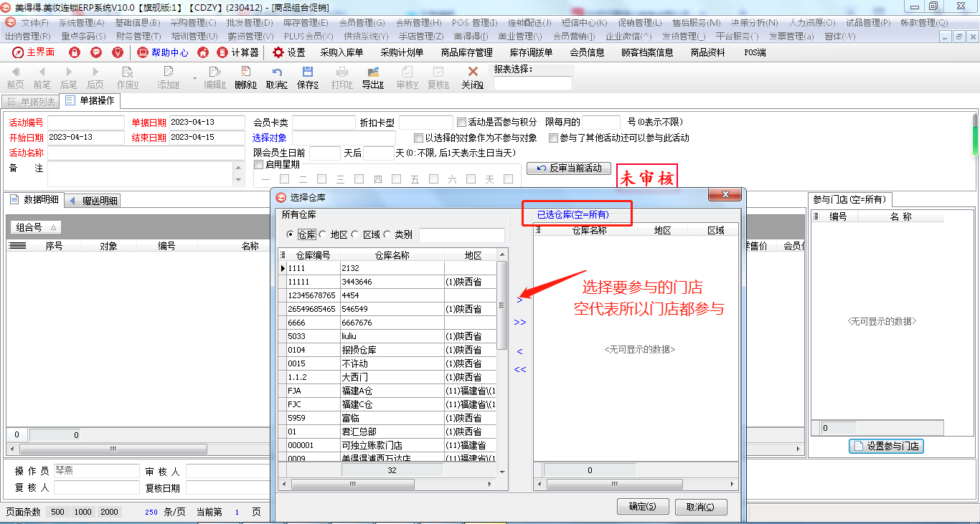Viewport: 980px width, 524px height.
Task: Click 反审当前活动 button
Action: coord(569,168)
